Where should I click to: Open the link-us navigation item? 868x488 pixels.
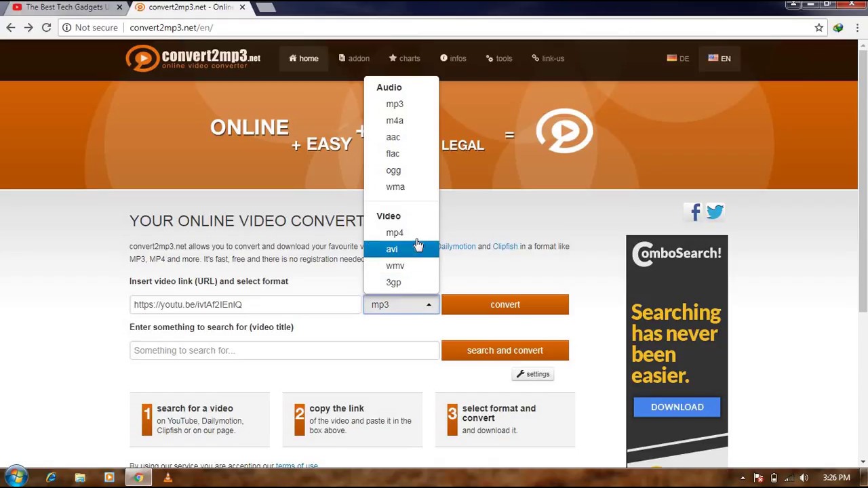point(548,58)
